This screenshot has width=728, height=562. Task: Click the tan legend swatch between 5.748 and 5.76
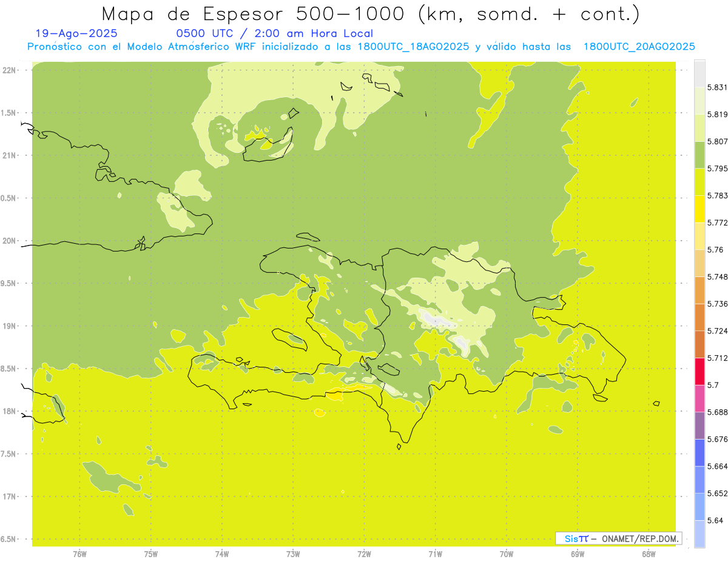tap(699, 263)
